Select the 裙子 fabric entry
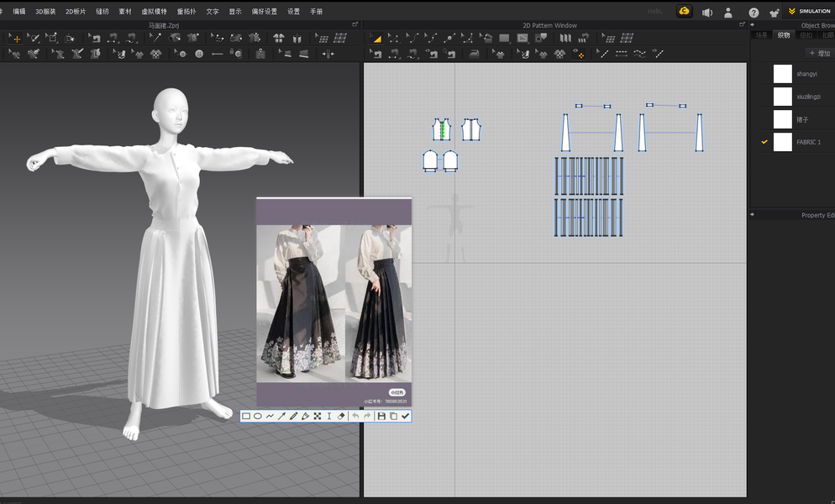 tap(802, 119)
